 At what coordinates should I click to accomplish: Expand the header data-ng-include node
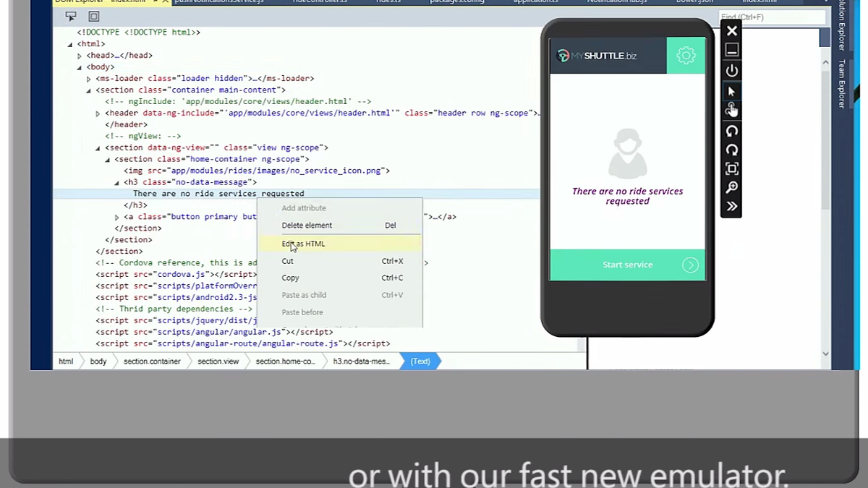pos(98,114)
